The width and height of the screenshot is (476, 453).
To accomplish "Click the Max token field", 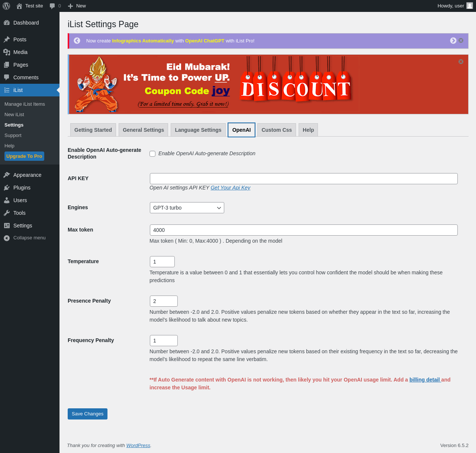I will pos(303,230).
